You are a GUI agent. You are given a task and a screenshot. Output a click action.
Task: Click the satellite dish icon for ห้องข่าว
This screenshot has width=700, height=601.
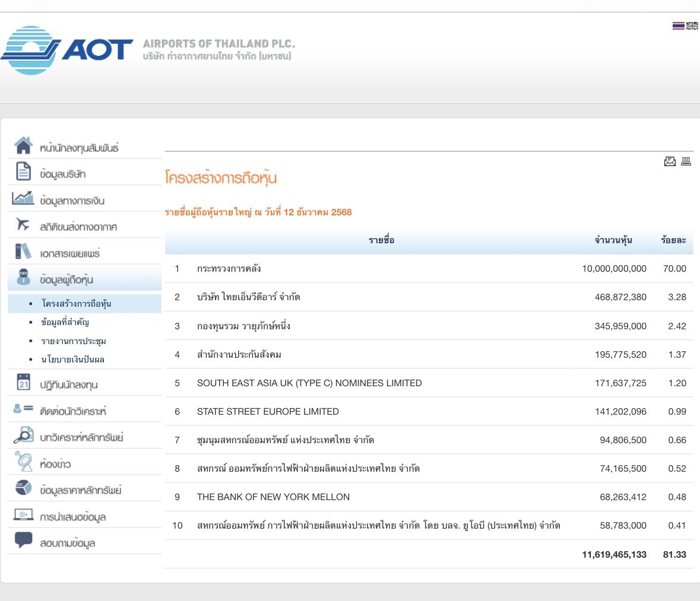click(x=23, y=462)
